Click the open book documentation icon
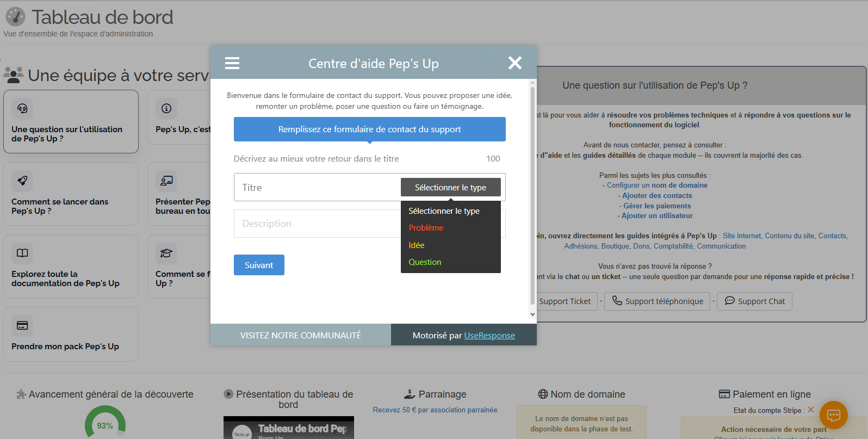868x439 pixels. 22,253
